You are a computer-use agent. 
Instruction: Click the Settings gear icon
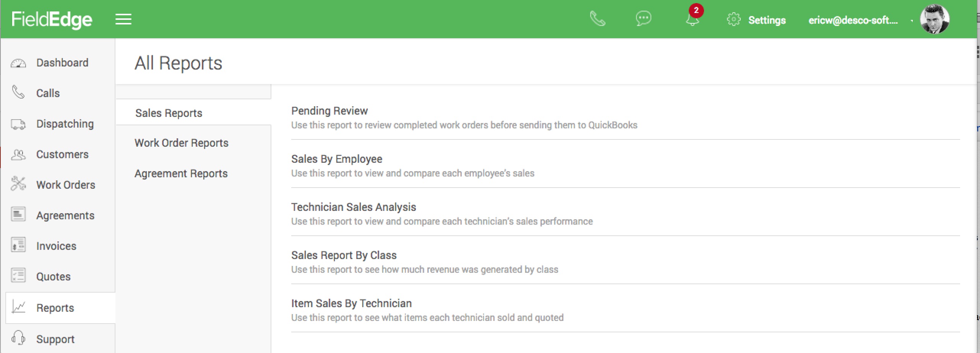coord(733,19)
